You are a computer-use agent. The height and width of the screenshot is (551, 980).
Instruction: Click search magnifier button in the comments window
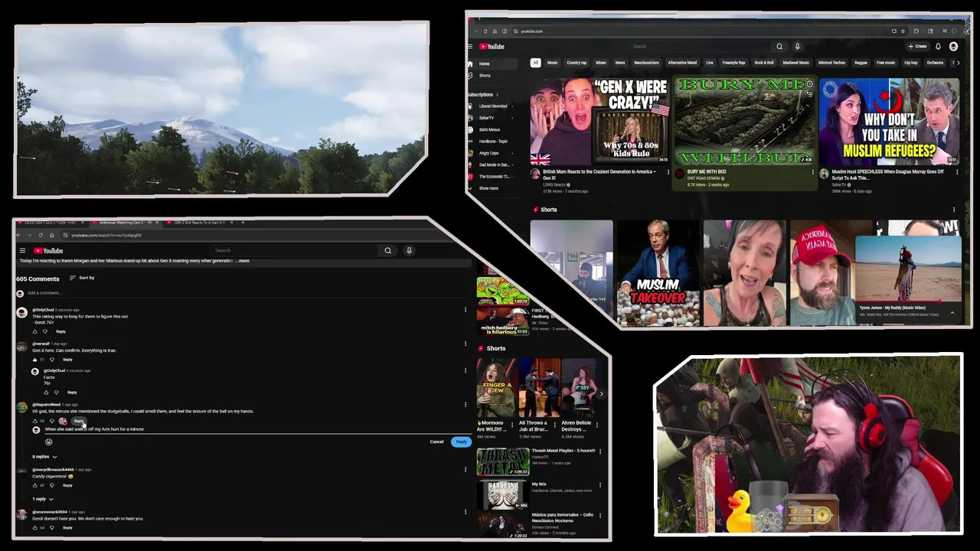387,250
